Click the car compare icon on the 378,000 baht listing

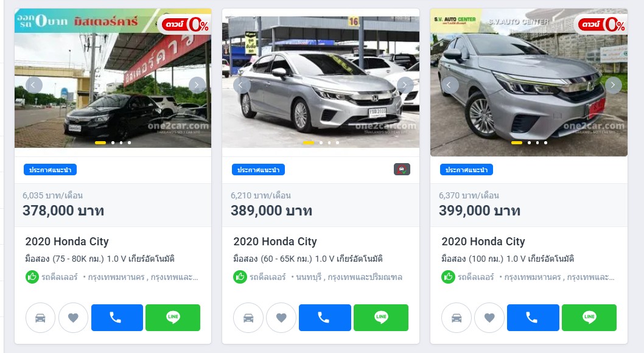tap(40, 317)
